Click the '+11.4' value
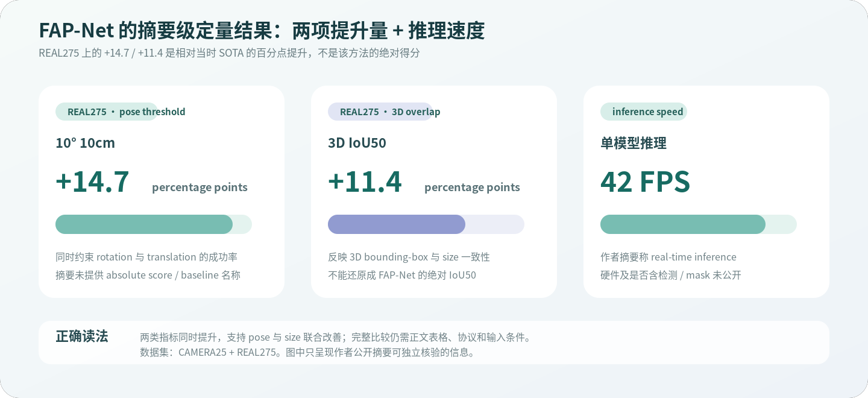This screenshot has height=398, width=868. [365, 182]
